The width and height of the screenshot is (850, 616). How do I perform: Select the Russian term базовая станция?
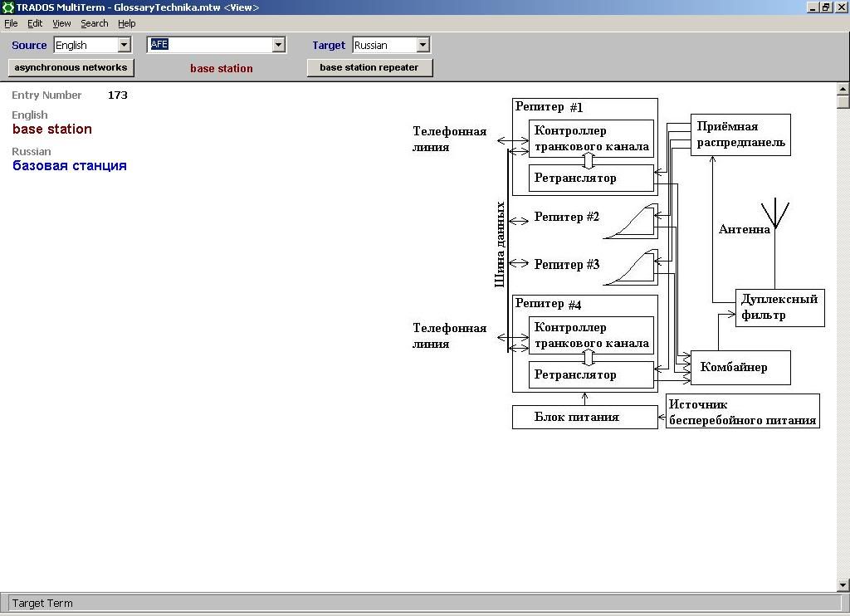point(70,165)
